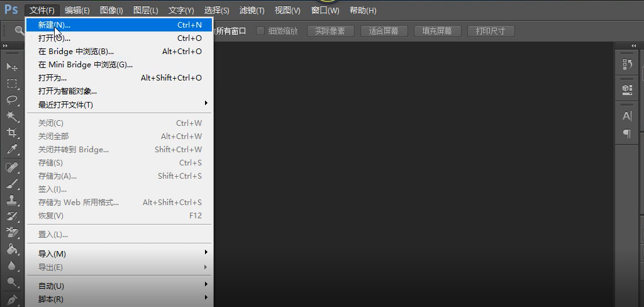
Task: Select the Crop tool
Action: (x=12, y=132)
